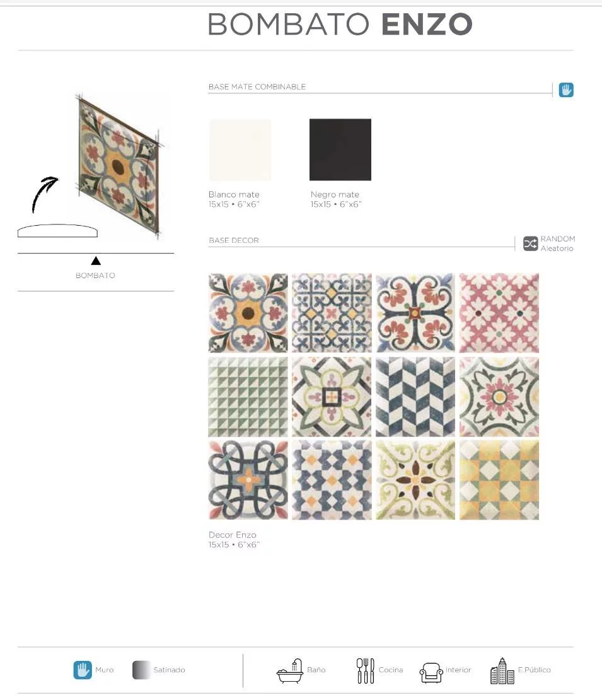
Task: Select the yellow checker diamond tile
Action: point(499,480)
